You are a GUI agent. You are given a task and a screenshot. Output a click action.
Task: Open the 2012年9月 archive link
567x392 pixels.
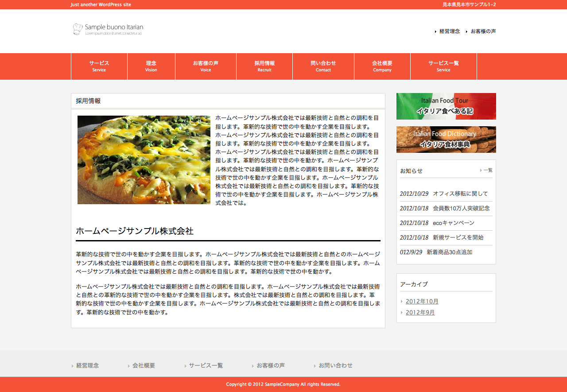click(x=420, y=312)
